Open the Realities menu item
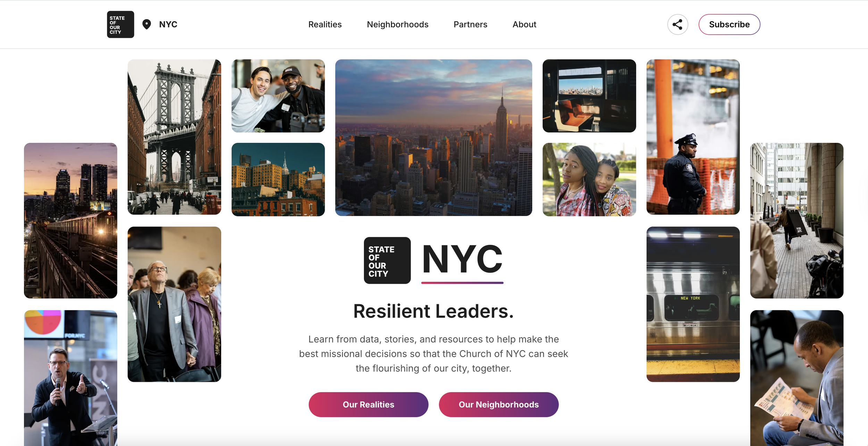 click(325, 24)
